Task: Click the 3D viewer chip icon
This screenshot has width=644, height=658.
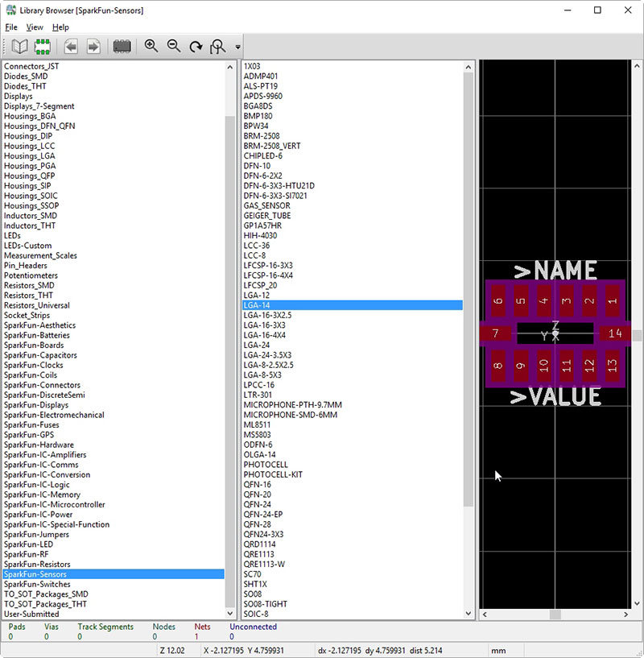Action: coord(122,47)
